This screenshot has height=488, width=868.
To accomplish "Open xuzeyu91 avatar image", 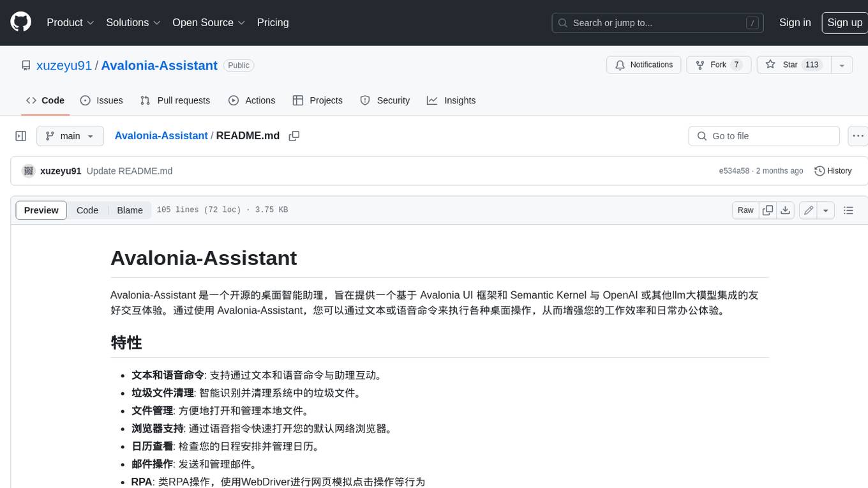I will point(28,171).
